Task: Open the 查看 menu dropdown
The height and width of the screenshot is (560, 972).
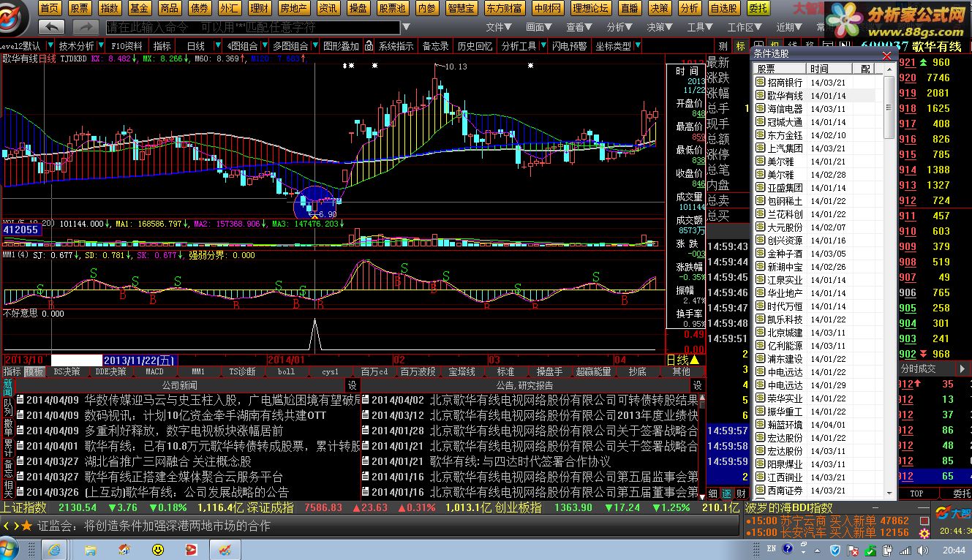Action: click(x=579, y=27)
